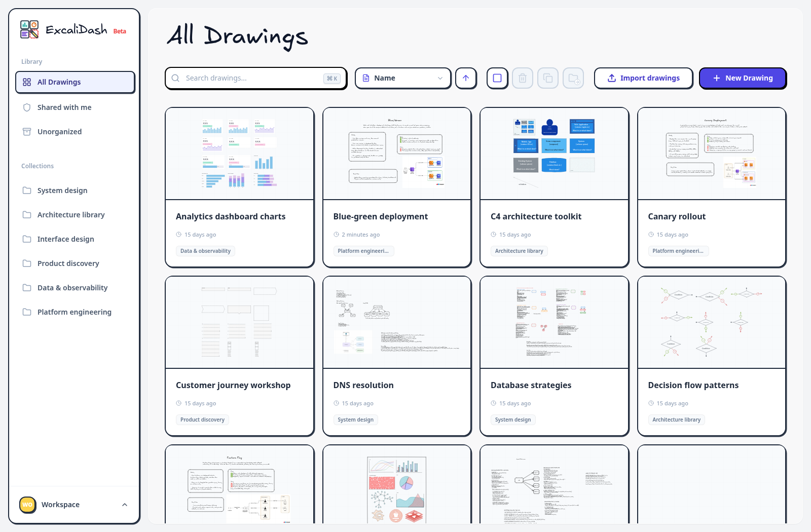Click Data & observability tag on Analytics card
Image resolution: width=811 pixels, height=532 pixels.
205,251
